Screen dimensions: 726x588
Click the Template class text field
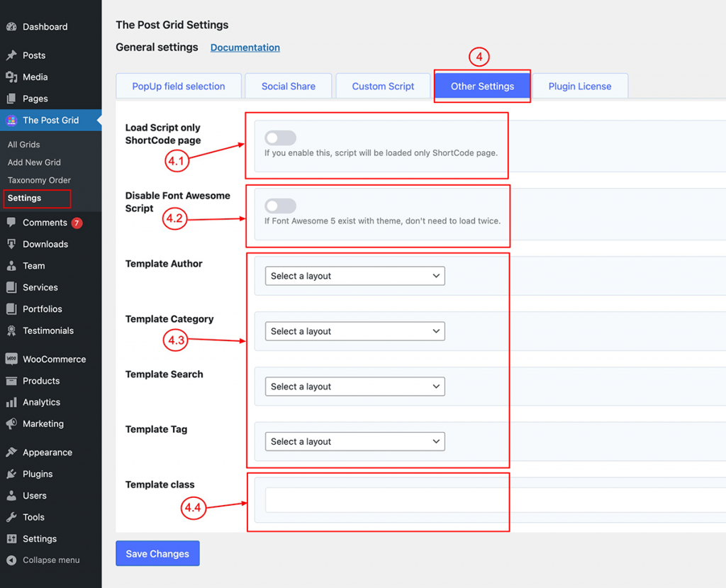496,500
